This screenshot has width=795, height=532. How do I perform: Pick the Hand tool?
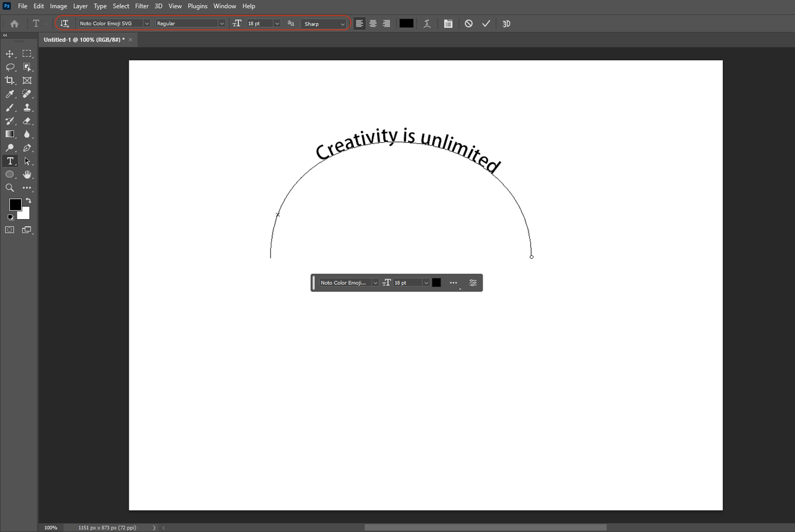coord(27,174)
